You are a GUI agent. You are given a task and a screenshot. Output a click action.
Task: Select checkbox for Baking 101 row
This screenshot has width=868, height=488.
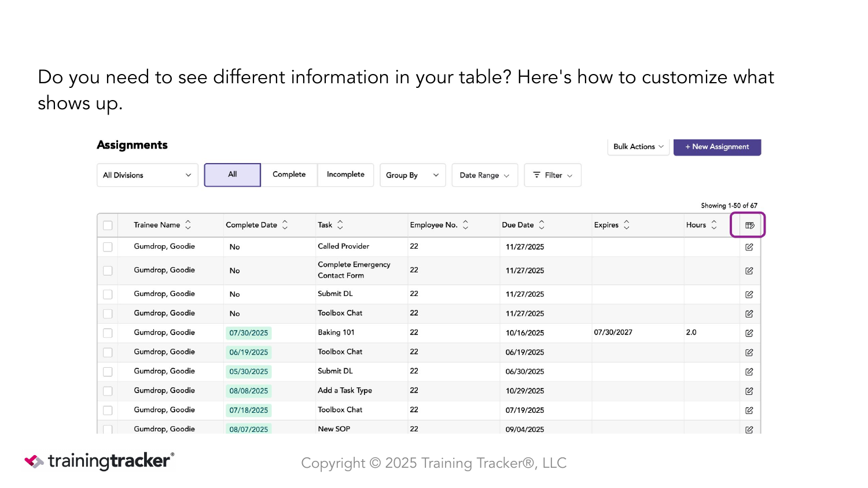click(x=108, y=333)
